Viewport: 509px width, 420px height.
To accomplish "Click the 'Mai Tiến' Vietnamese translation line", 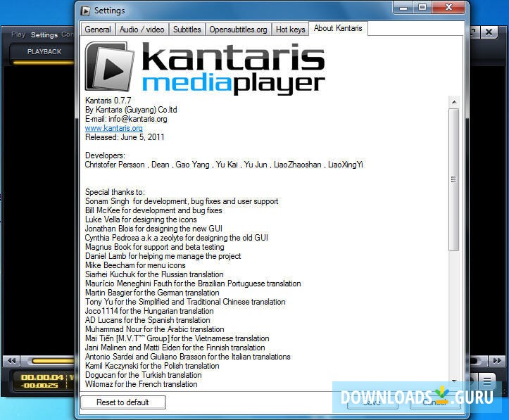I will click(x=177, y=338).
